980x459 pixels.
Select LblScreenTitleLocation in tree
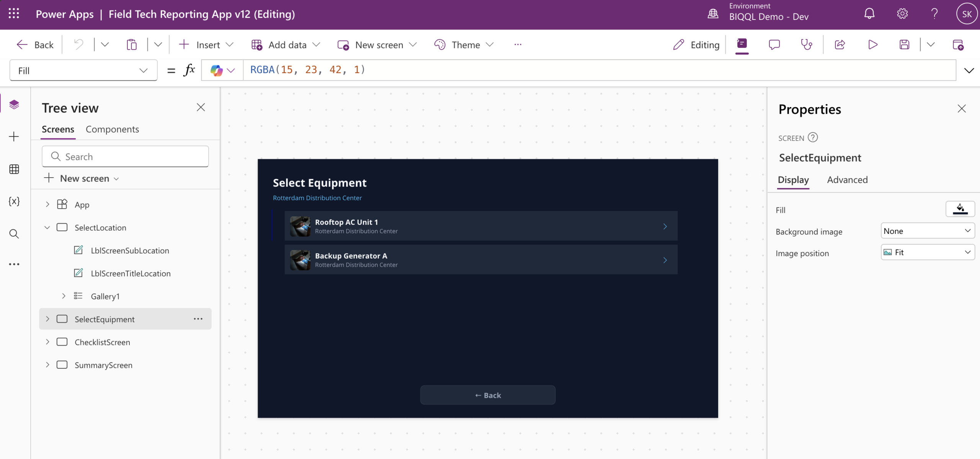(131, 273)
